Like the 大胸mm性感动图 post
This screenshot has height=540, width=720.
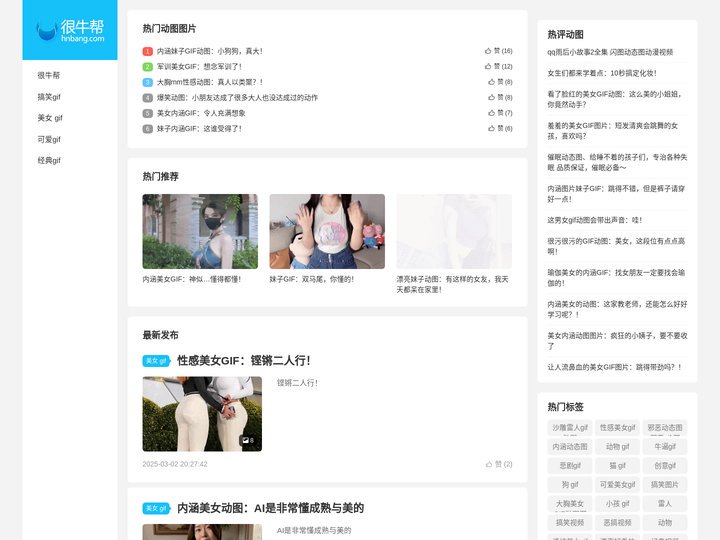pyautogui.click(x=500, y=82)
